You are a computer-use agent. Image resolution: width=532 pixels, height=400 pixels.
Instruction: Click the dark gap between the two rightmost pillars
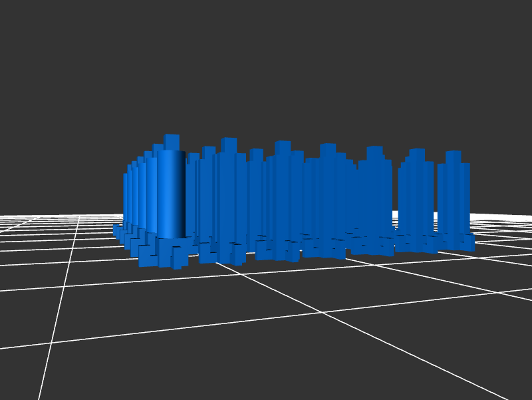(x=432, y=200)
